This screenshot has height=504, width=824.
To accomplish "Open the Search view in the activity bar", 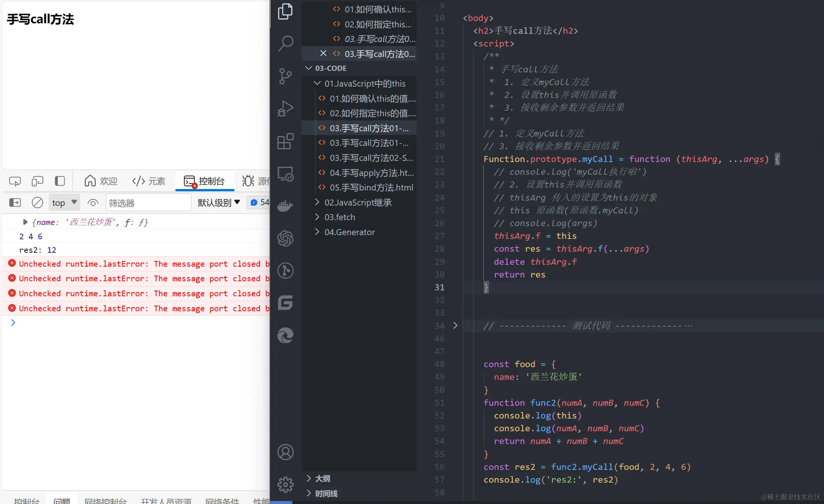I will point(285,43).
